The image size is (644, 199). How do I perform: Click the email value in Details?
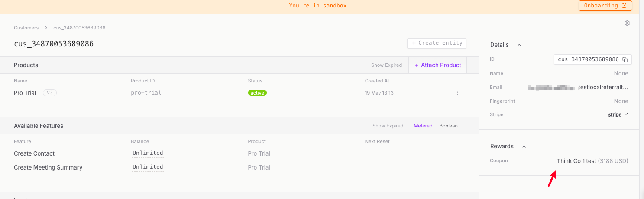[x=578, y=87]
